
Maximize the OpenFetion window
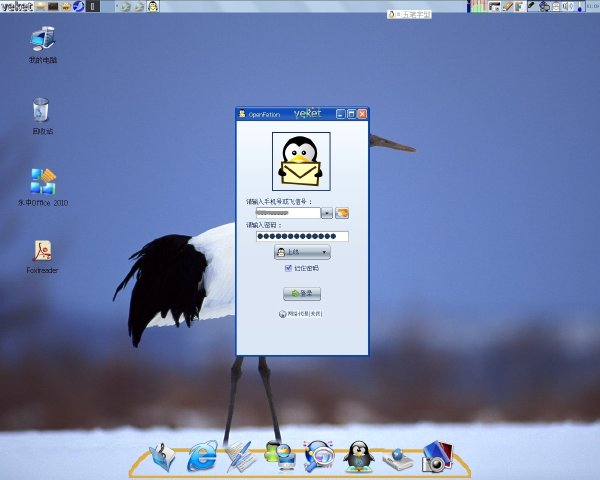[x=351, y=114]
